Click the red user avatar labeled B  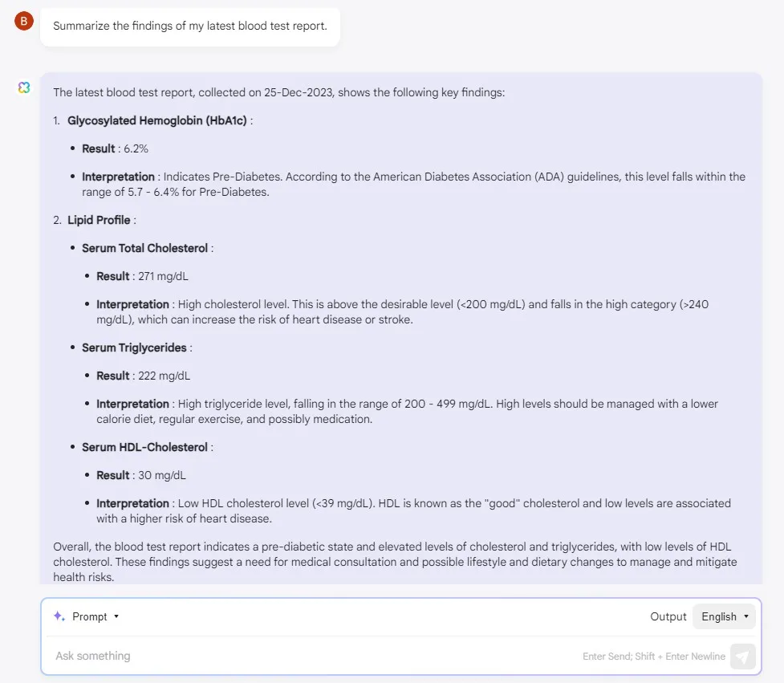(23, 21)
